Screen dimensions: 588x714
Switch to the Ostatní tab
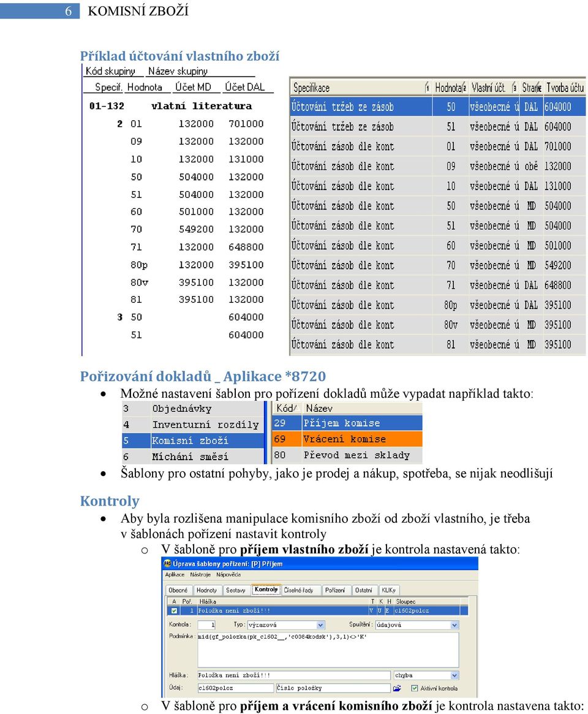(x=363, y=590)
